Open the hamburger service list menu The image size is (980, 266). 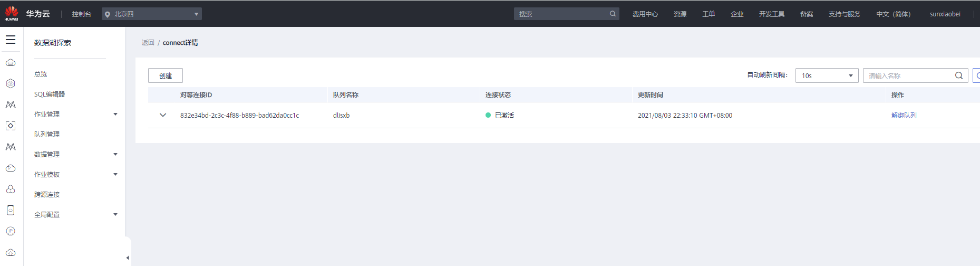coord(11,40)
